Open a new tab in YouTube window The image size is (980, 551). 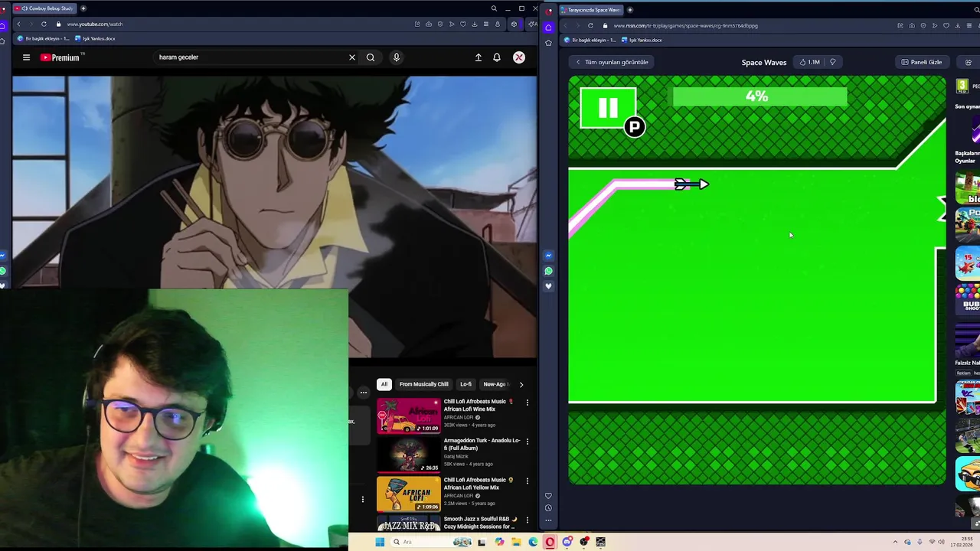click(x=83, y=8)
